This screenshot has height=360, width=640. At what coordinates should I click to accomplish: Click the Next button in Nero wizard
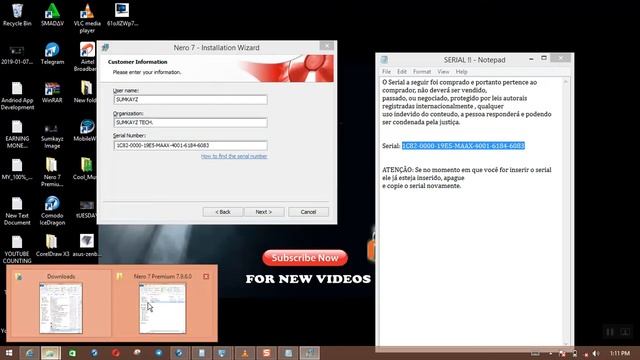pyautogui.click(x=264, y=212)
